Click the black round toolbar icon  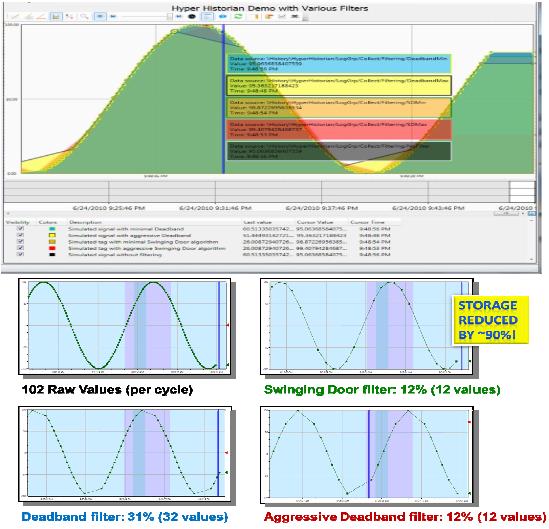coord(192,16)
